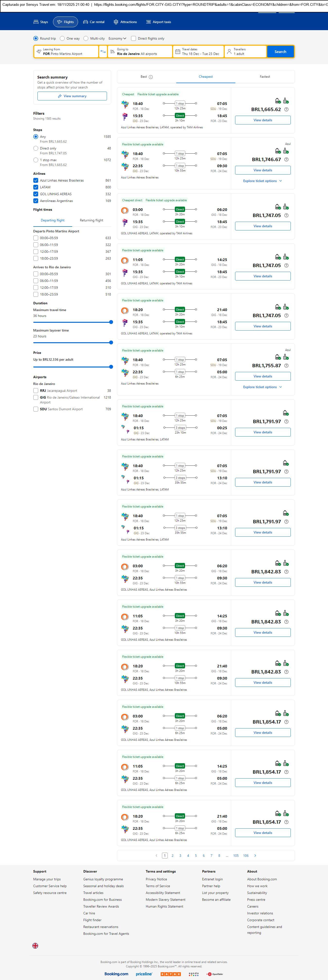Viewport: 328px width, 980px height.
Task: Click the help icon next to BRL1,665.62 price
Action: [286, 110]
